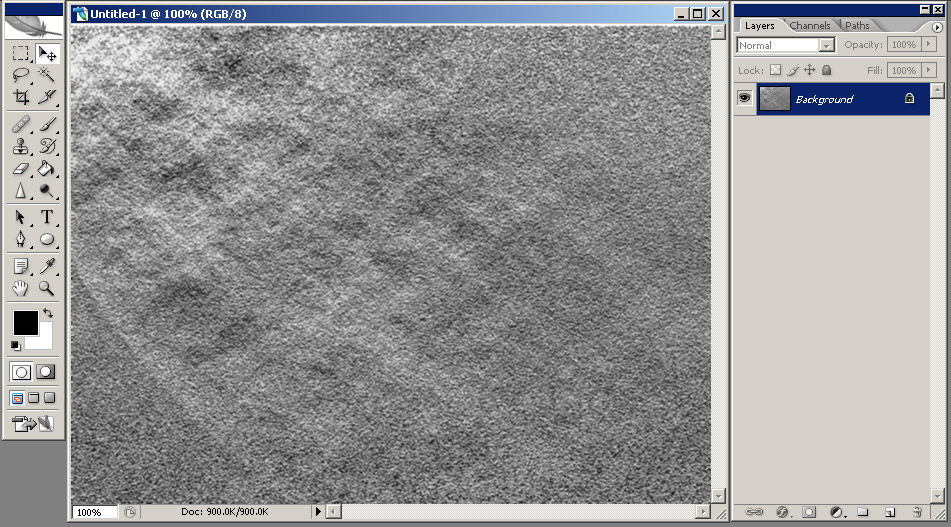Toggle lock position
Viewport: 951px width, 527px height.
[x=810, y=70]
